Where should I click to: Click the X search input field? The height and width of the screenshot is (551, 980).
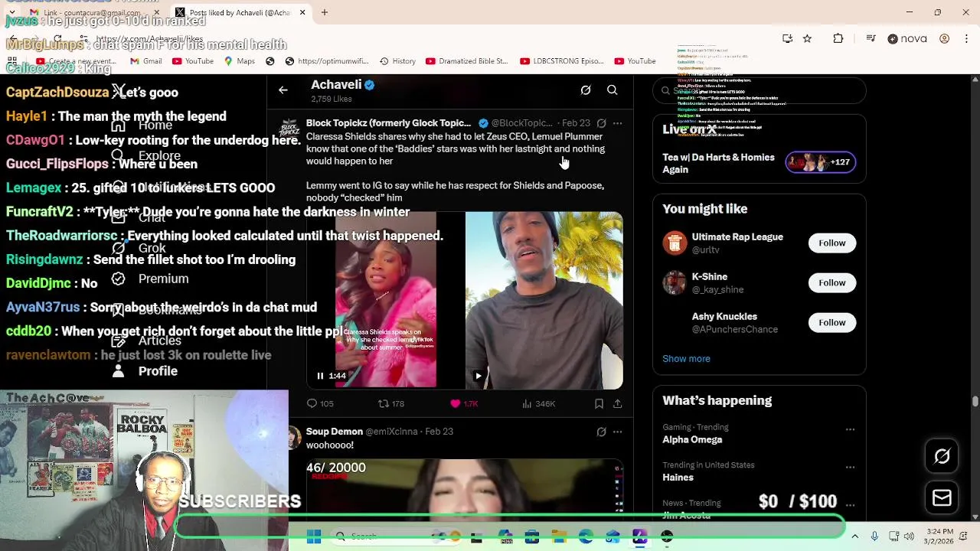click(x=759, y=90)
